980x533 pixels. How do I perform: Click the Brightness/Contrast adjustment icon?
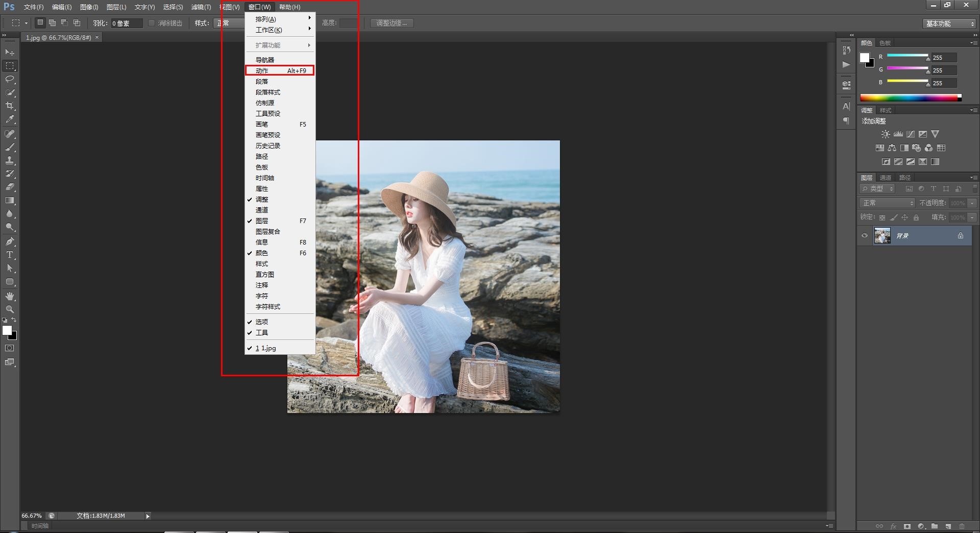click(x=886, y=134)
